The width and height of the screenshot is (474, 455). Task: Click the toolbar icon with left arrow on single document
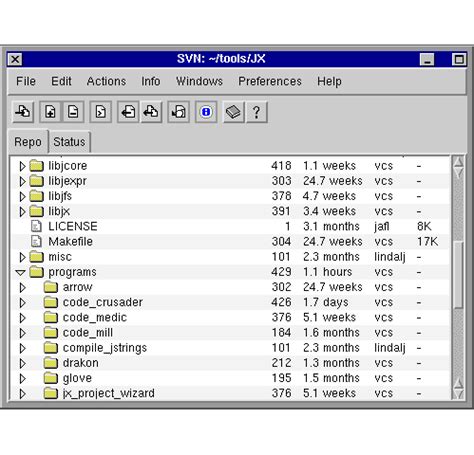pos(128,112)
